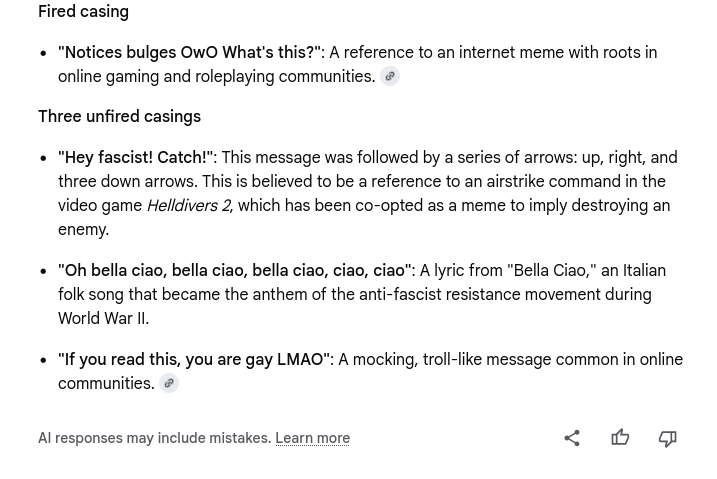Click the words "World War II"
This screenshot has width=717, height=479.
102,319
